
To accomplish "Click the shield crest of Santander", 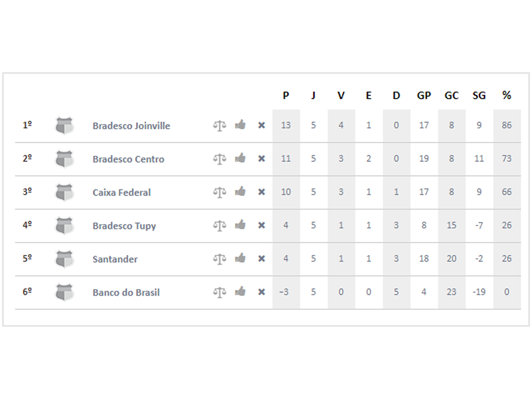I will pos(64,259).
